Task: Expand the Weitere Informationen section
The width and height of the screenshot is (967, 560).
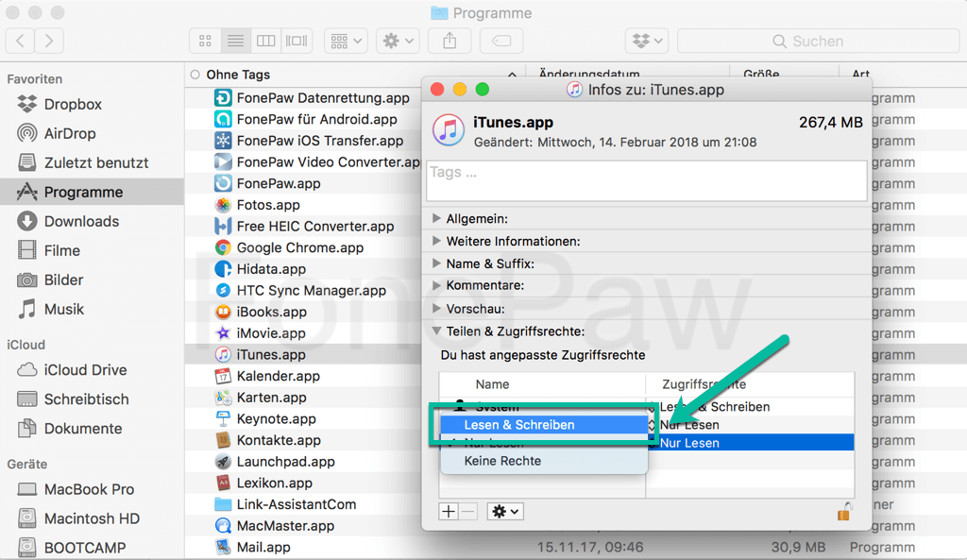Action: coord(436,241)
